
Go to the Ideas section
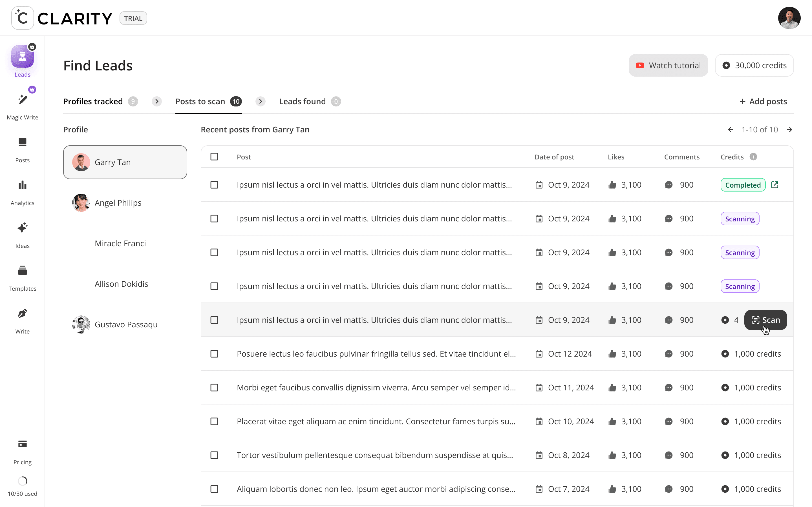[x=23, y=228]
